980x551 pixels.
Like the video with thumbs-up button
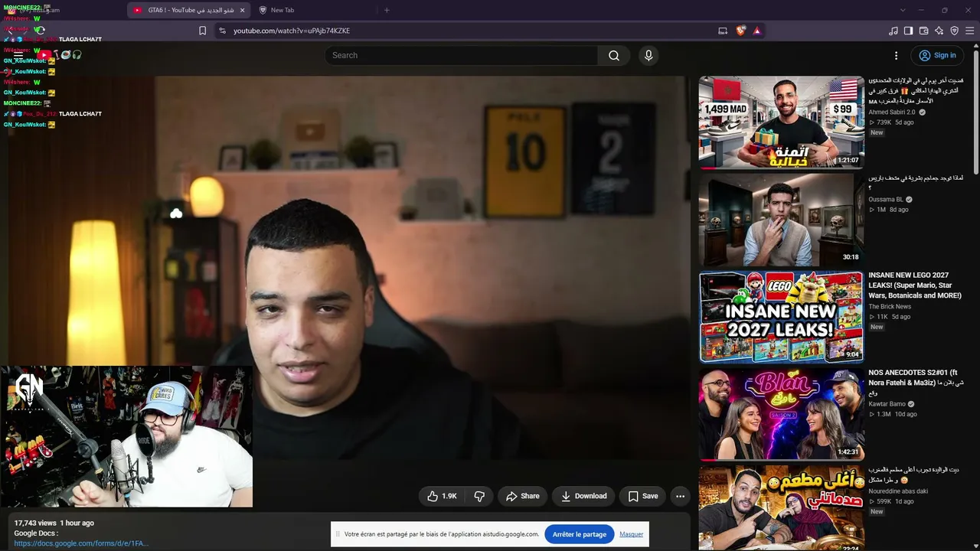tap(442, 496)
